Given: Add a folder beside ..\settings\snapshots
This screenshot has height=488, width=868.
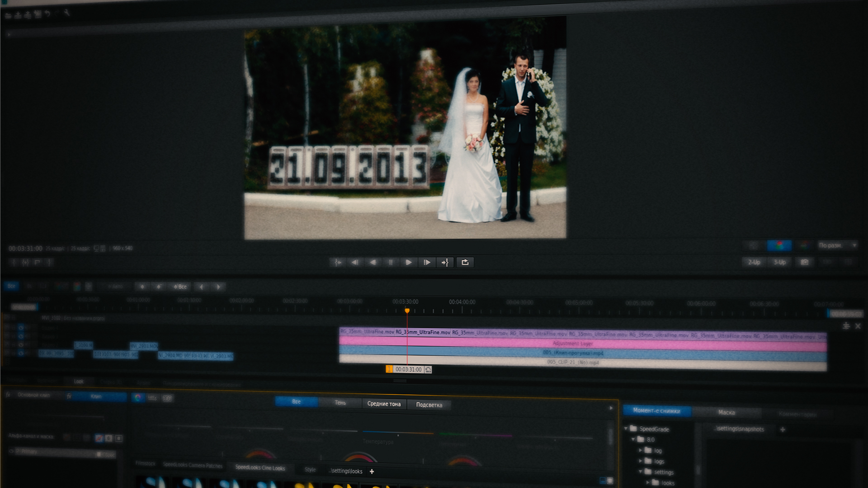Looking at the screenshot, I should pos(783,429).
